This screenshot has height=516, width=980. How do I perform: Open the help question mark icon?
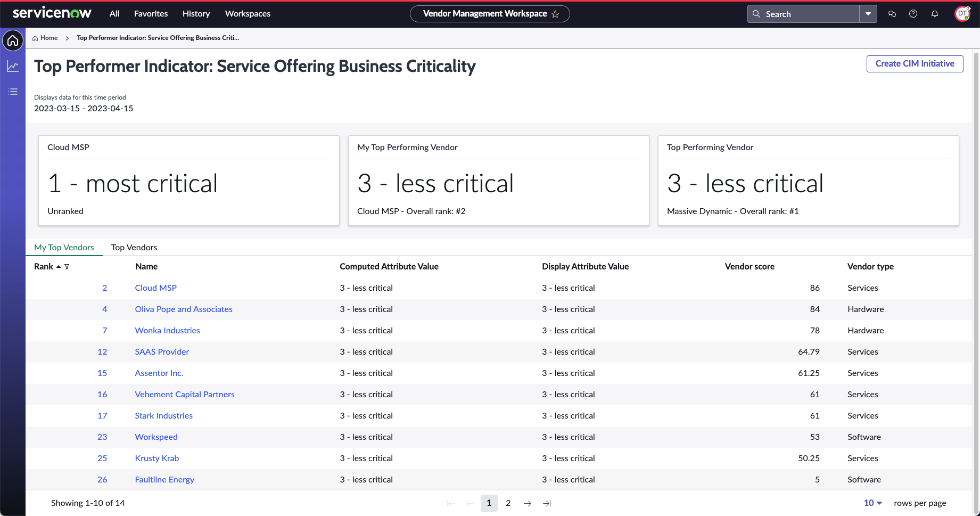tap(913, 14)
